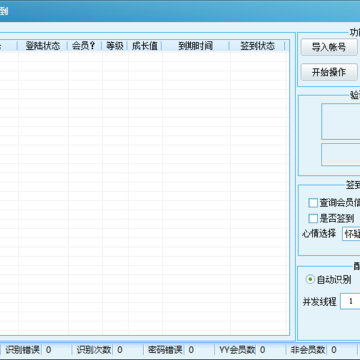Click the captcha image box in verification panel
This screenshot has width=360, height=360.
341,121
